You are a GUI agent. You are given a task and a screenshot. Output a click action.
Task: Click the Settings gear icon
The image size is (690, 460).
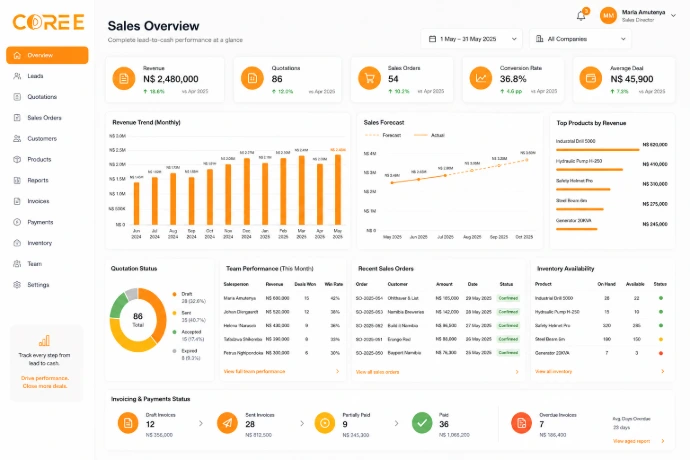pos(17,285)
